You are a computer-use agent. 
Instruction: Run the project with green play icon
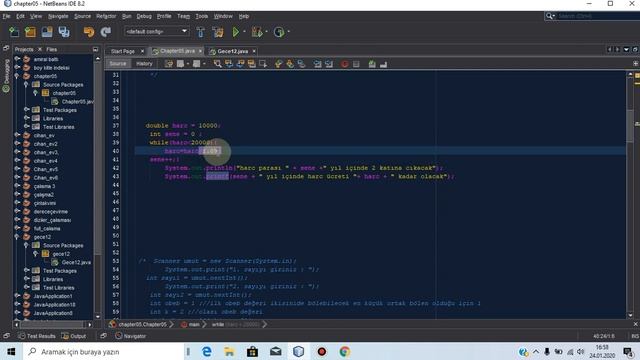click(x=236, y=32)
